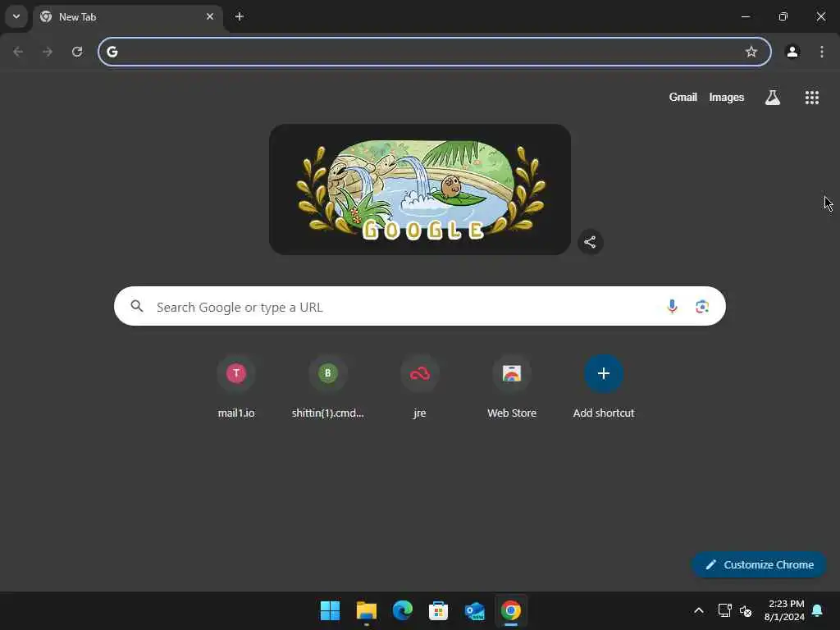
Task: Open the clock showing 2:23 PM
Action: 785,610
